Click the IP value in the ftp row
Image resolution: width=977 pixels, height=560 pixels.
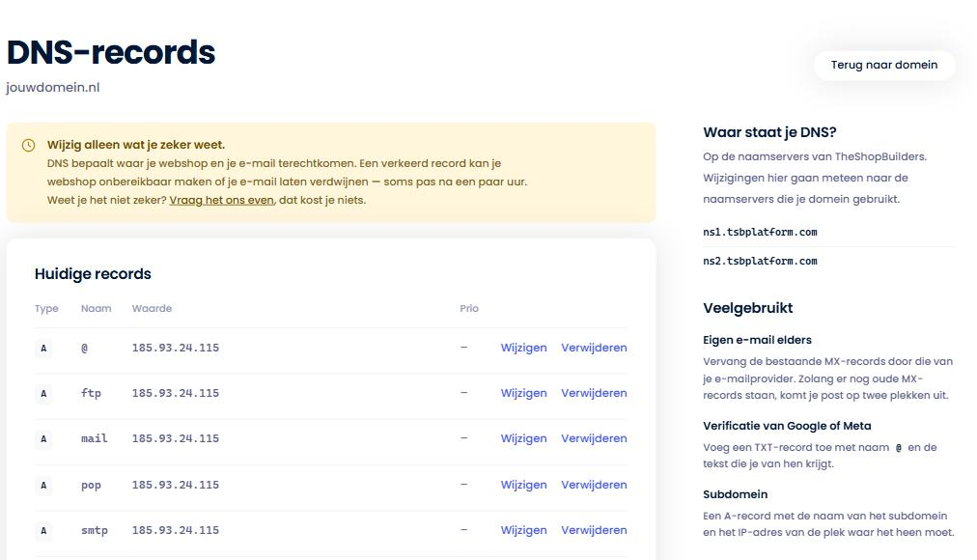176,394
